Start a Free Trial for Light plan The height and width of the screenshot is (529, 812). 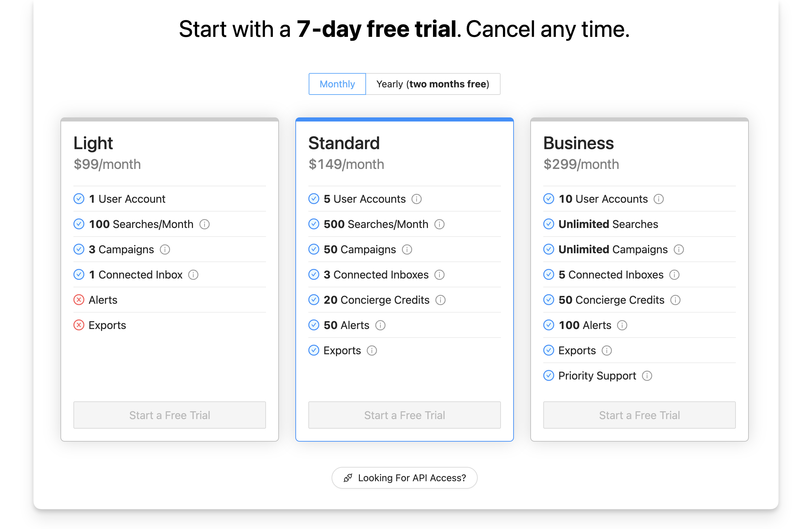tap(170, 415)
